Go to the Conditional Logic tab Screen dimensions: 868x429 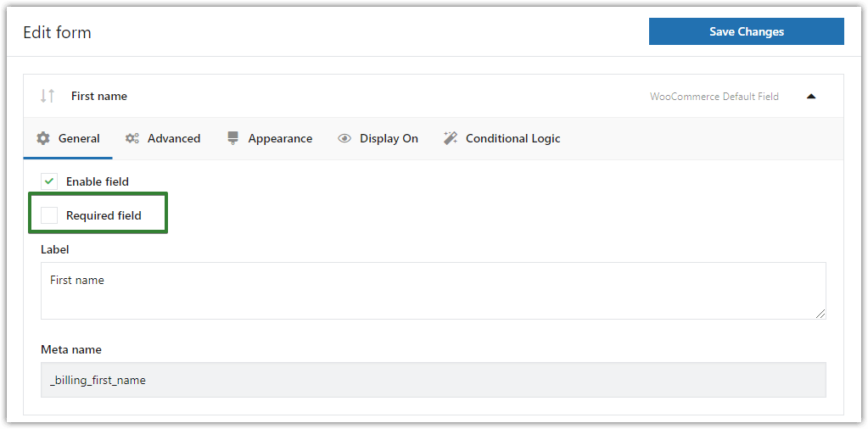512,138
